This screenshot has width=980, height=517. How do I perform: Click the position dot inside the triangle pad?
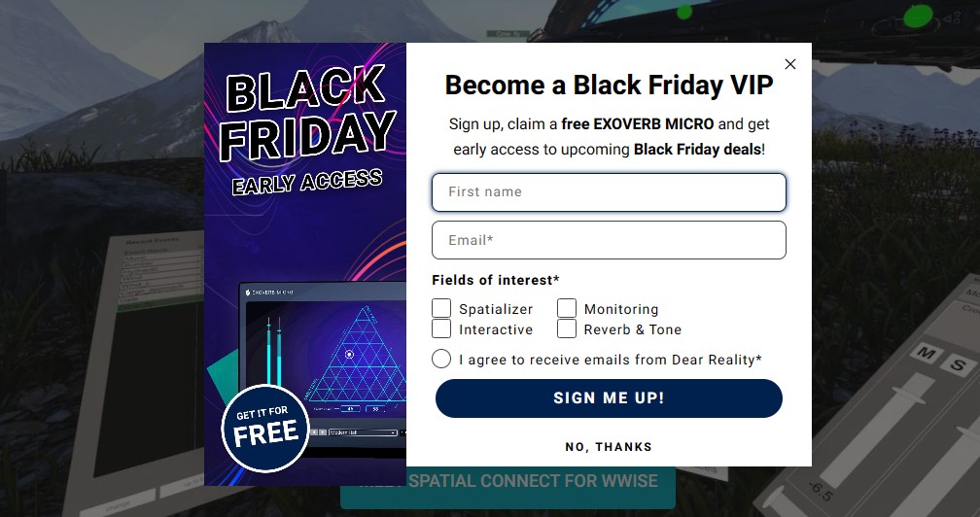tap(350, 355)
